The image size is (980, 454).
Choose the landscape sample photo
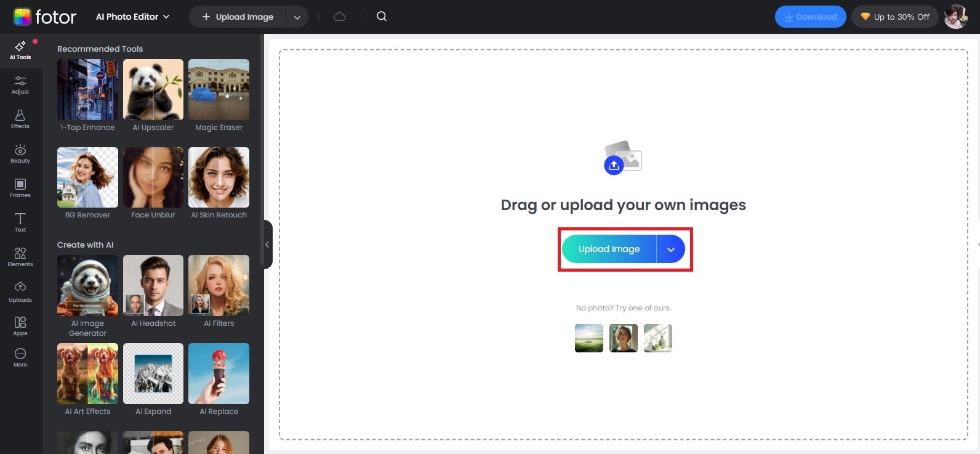click(589, 338)
